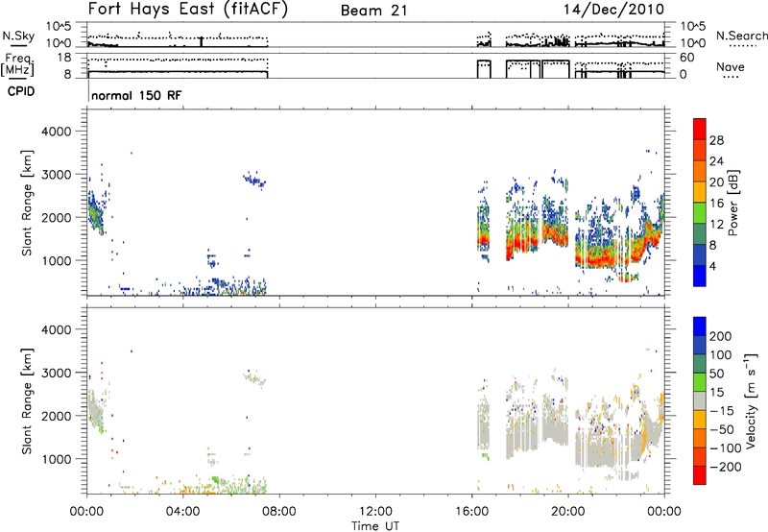Click the backscatter cluster near 00:30 in power panel

(95, 211)
